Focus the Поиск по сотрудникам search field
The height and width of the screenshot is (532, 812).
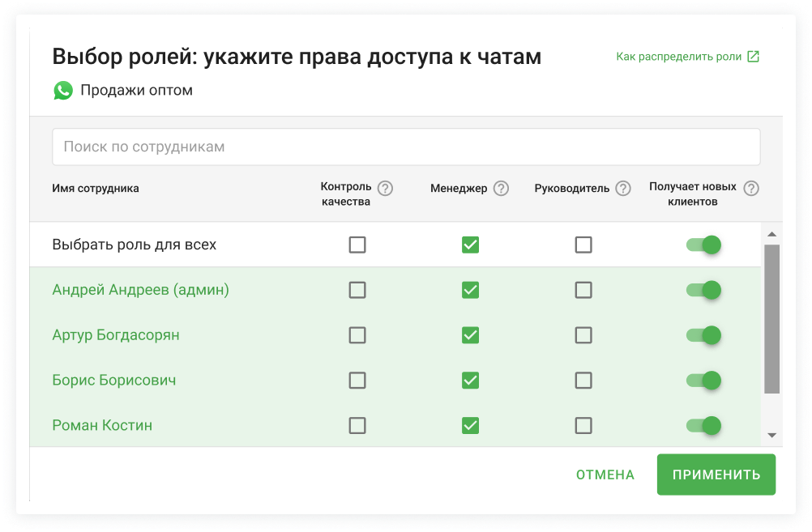(x=406, y=147)
